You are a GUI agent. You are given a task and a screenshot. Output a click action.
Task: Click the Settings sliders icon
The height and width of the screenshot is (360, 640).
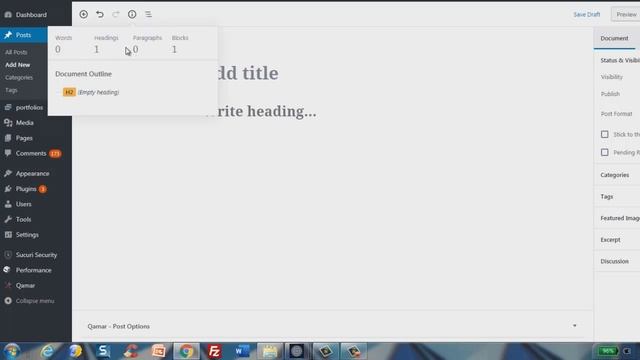[x=8, y=235]
